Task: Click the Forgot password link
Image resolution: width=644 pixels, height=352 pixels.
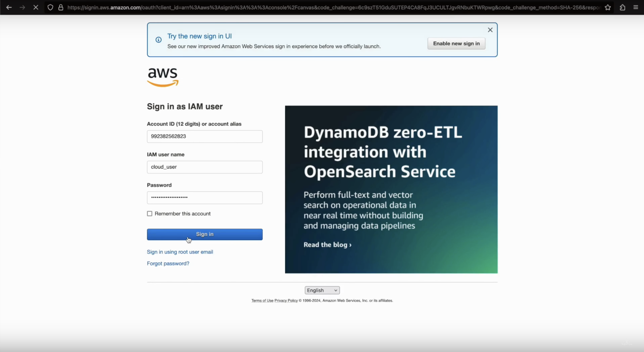Action: (x=168, y=263)
